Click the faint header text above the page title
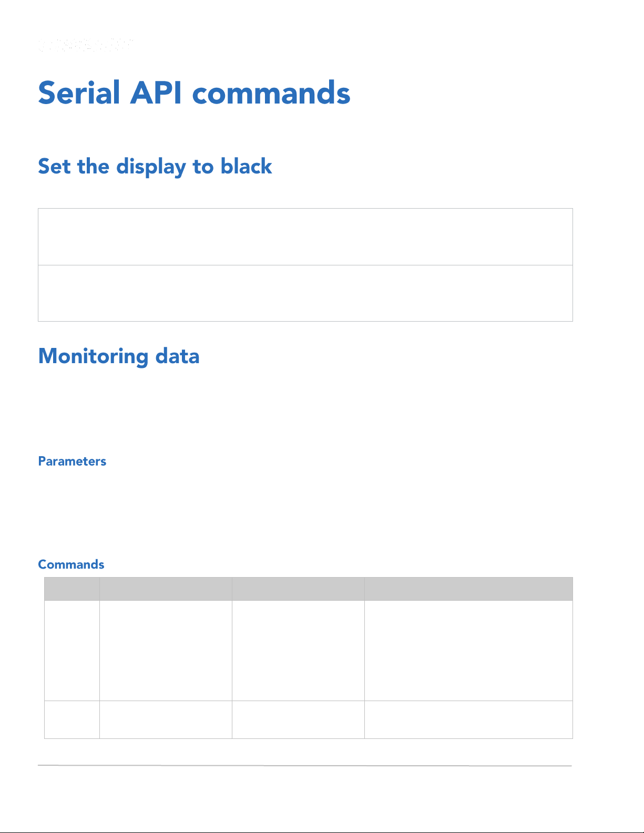Image resolution: width=644 pixels, height=833 pixels. coord(86,45)
